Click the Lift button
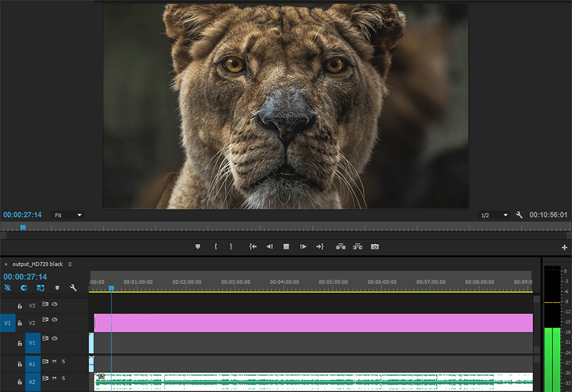 [341, 247]
